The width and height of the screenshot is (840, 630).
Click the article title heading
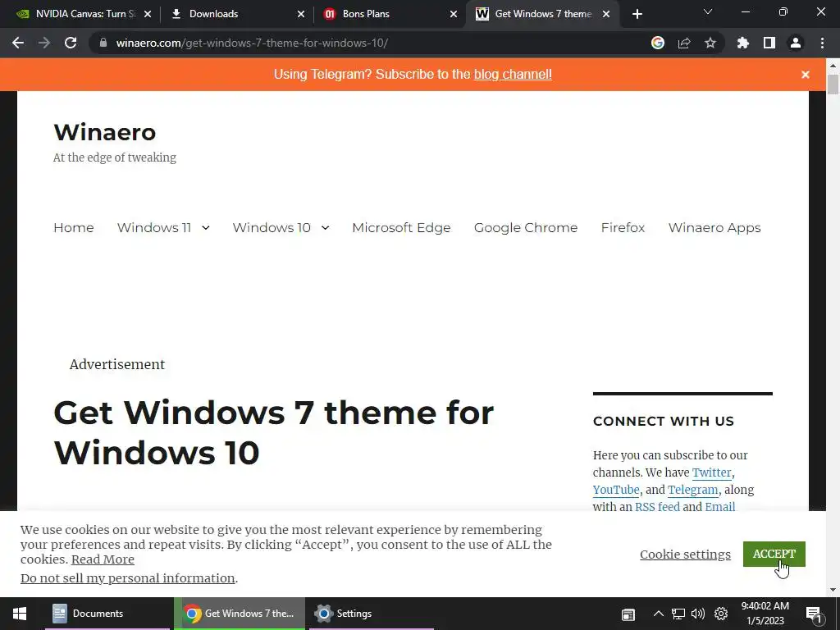click(x=274, y=433)
